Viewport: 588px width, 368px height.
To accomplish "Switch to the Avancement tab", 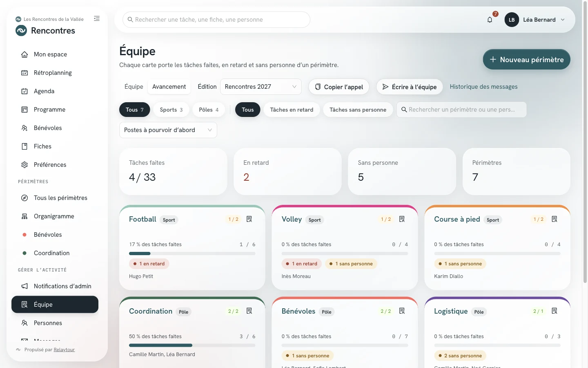I will [169, 87].
